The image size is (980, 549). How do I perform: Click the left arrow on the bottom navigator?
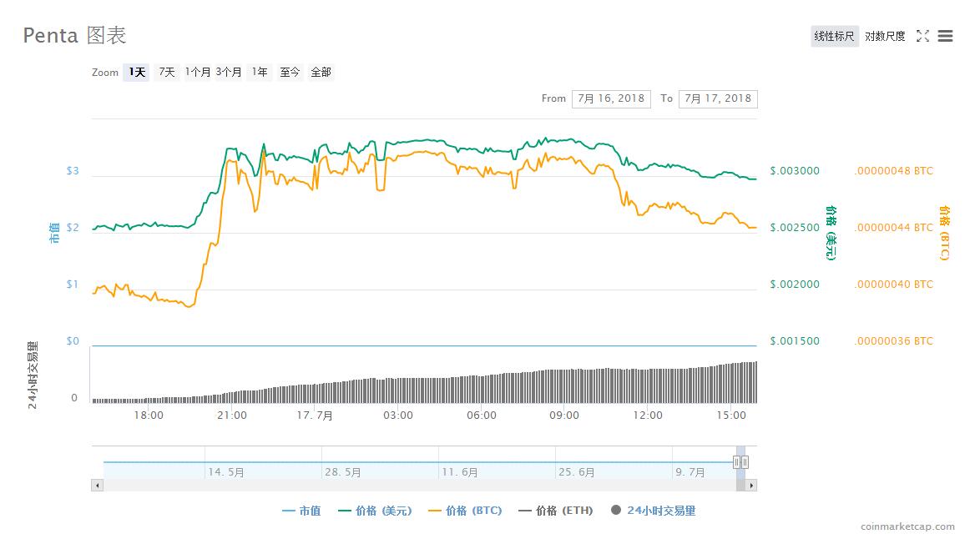(x=97, y=485)
